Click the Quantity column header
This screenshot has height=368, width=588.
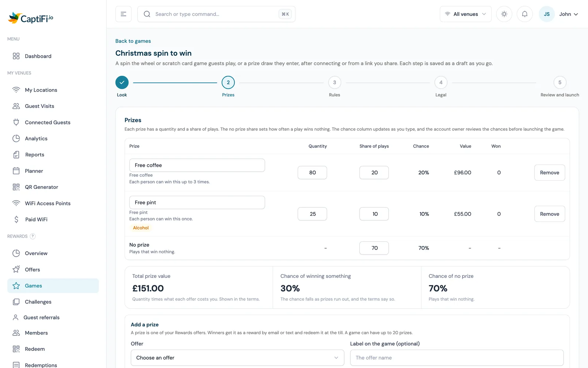(318, 146)
